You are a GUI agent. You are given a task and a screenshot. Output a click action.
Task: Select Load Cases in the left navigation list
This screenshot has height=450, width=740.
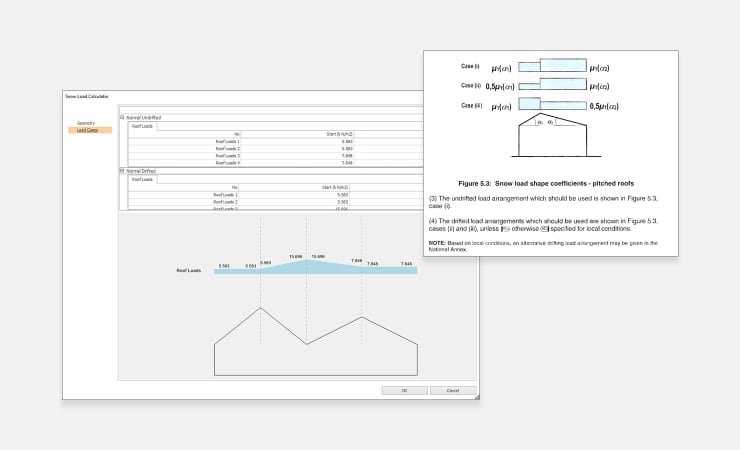tap(90, 130)
